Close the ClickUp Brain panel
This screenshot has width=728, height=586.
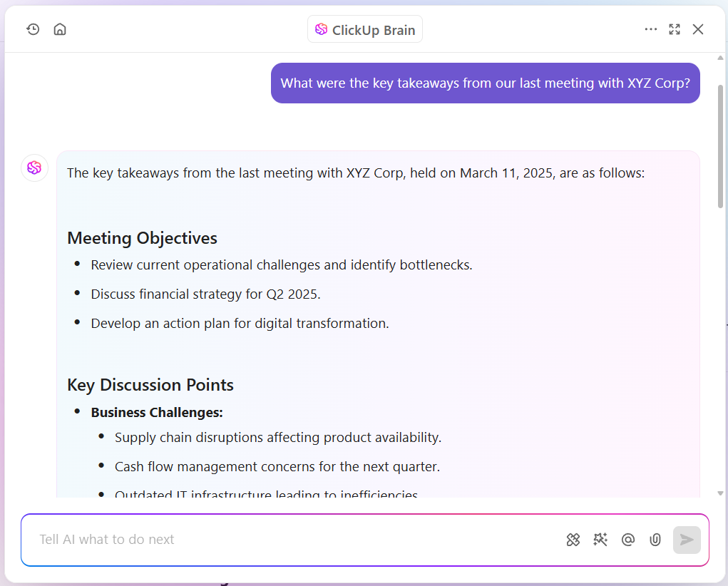[x=698, y=29]
